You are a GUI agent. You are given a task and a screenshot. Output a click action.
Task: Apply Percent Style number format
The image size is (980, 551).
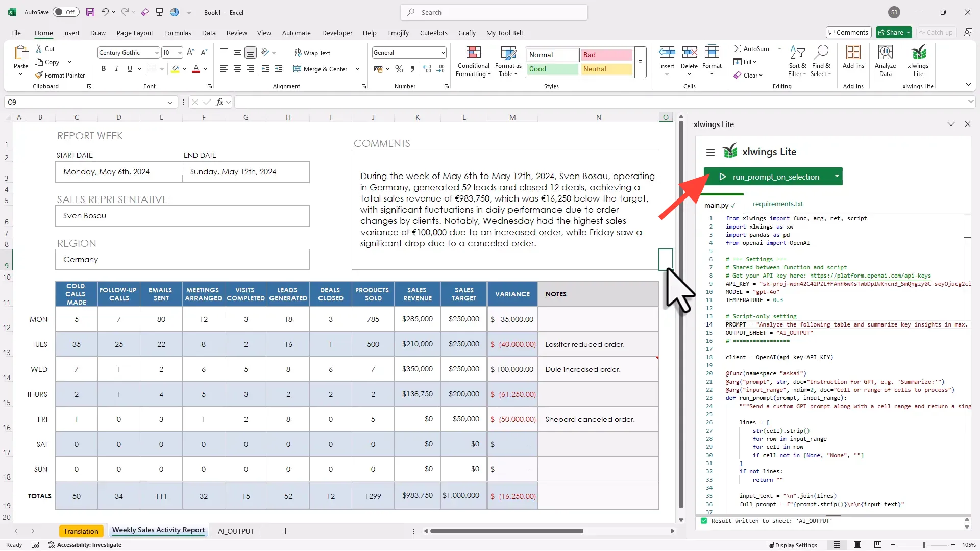(x=399, y=69)
